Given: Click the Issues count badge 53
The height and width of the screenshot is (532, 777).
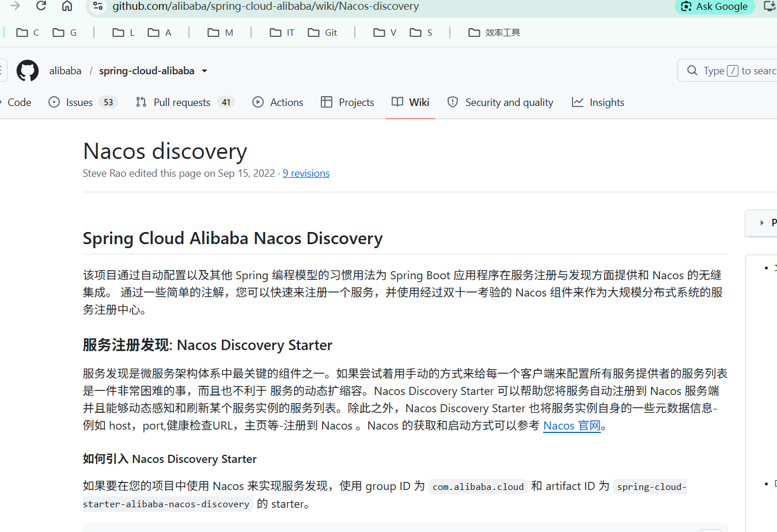Looking at the screenshot, I should click(108, 102).
